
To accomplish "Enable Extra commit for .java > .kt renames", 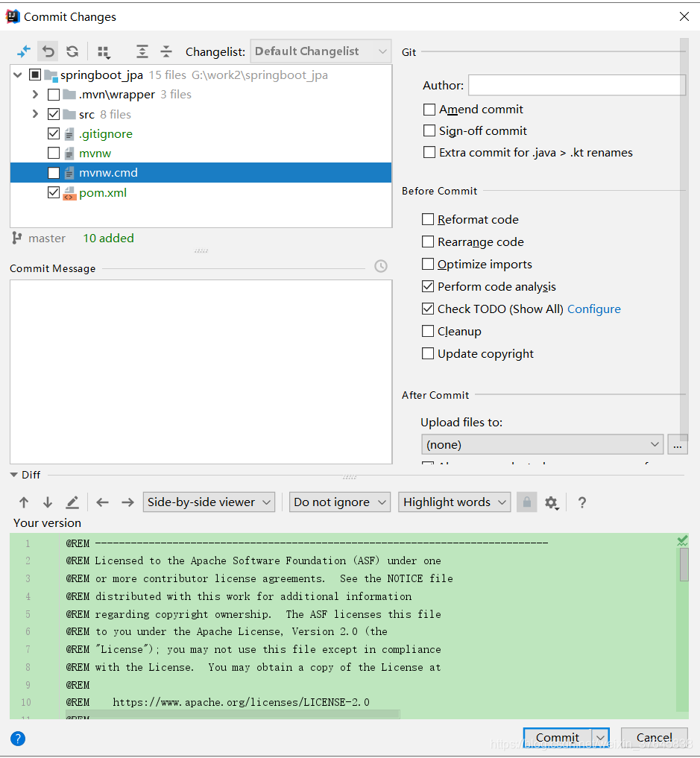I will [429, 152].
